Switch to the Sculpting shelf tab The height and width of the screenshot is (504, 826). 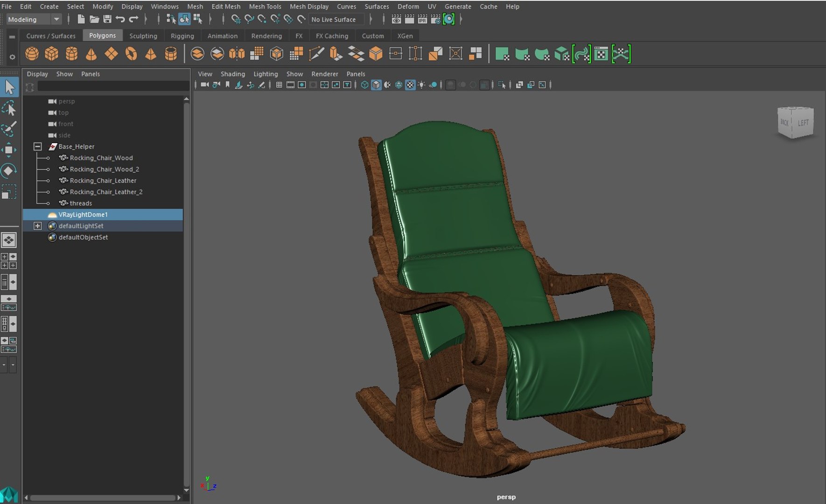point(143,36)
